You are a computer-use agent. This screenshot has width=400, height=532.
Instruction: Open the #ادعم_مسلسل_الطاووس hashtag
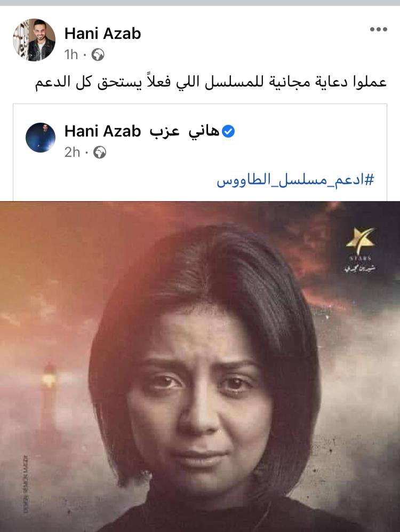(x=295, y=179)
